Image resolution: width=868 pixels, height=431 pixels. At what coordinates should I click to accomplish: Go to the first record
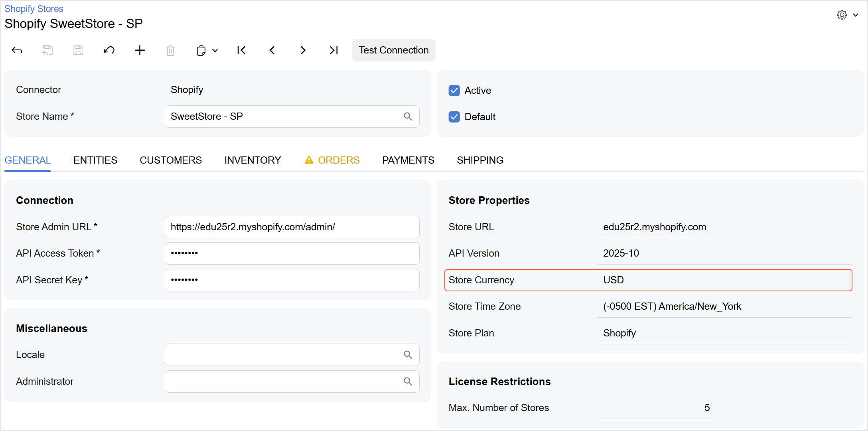[241, 50]
